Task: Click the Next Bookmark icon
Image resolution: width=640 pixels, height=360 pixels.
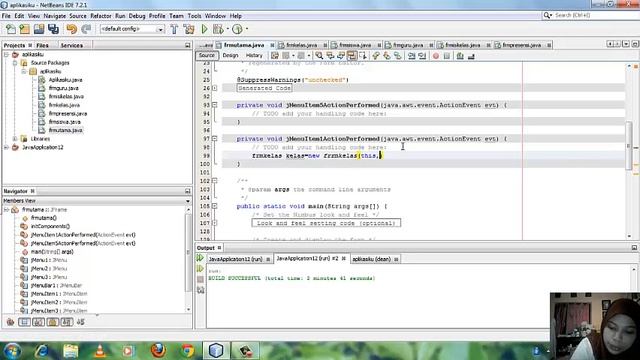Action: coord(387,56)
